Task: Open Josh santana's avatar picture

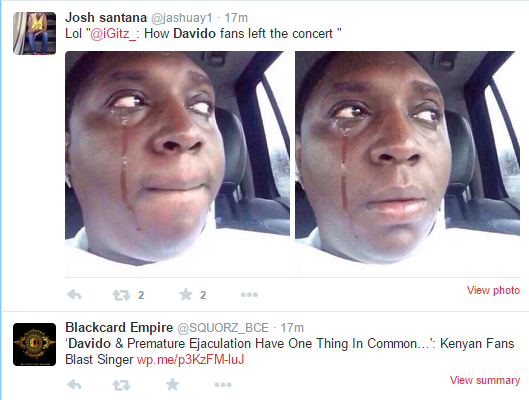Action: point(34,33)
